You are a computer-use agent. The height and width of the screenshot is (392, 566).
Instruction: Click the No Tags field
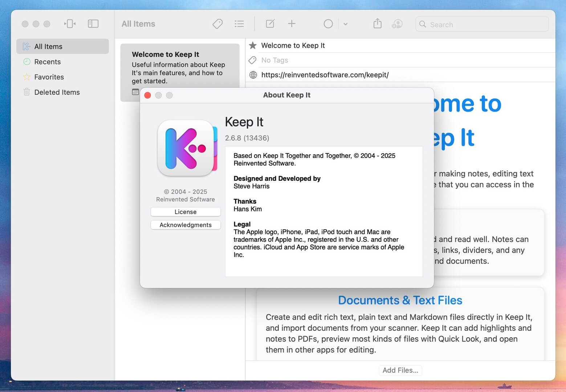click(x=407, y=60)
